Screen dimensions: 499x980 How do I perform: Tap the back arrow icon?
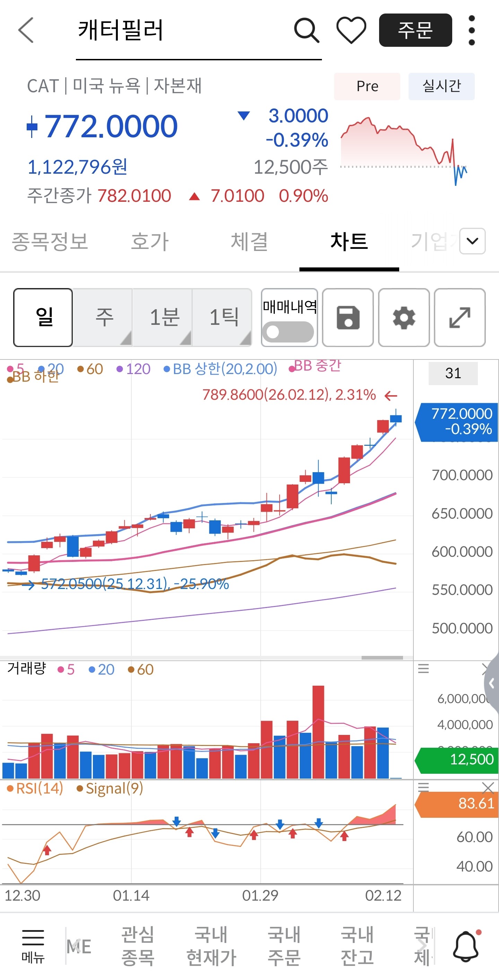26,30
